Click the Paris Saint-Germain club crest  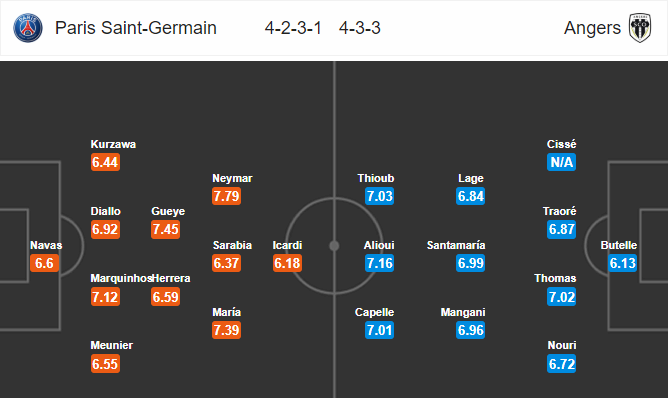pos(28,28)
